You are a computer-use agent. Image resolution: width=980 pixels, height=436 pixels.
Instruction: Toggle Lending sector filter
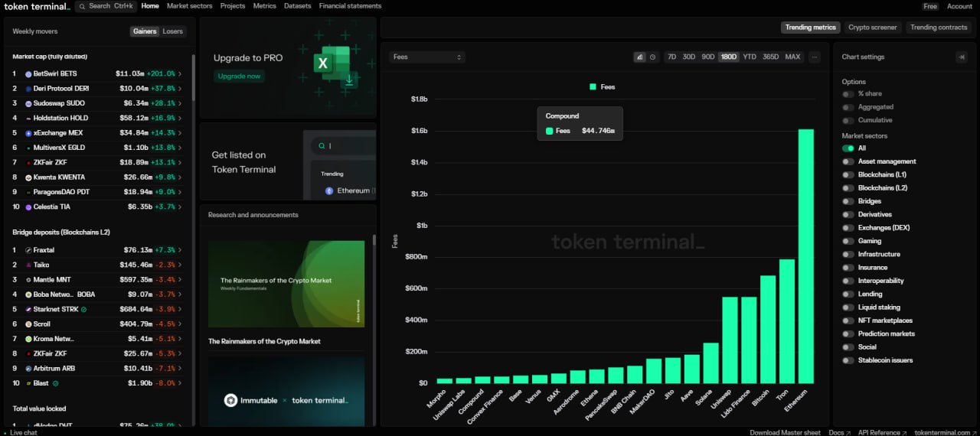848,294
